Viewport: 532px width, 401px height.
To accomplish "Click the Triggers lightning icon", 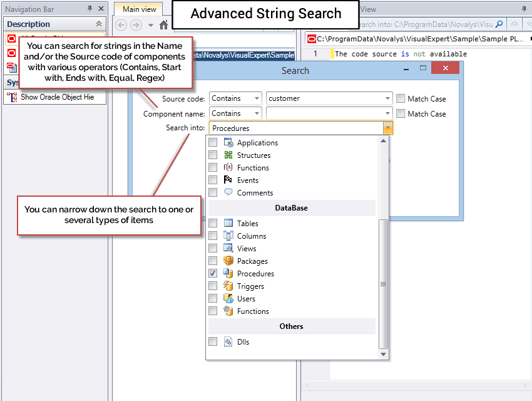I will point(228,286).
